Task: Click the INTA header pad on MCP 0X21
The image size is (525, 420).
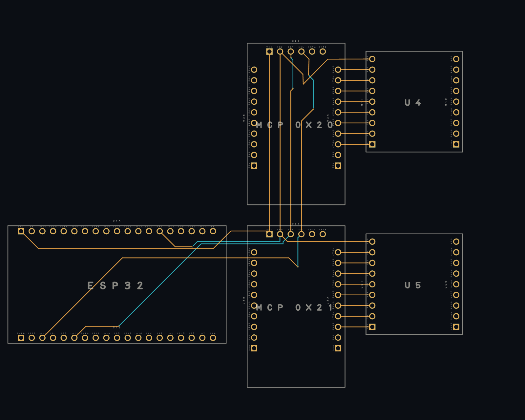Action: pyautogui.click(x=312, y=234)
